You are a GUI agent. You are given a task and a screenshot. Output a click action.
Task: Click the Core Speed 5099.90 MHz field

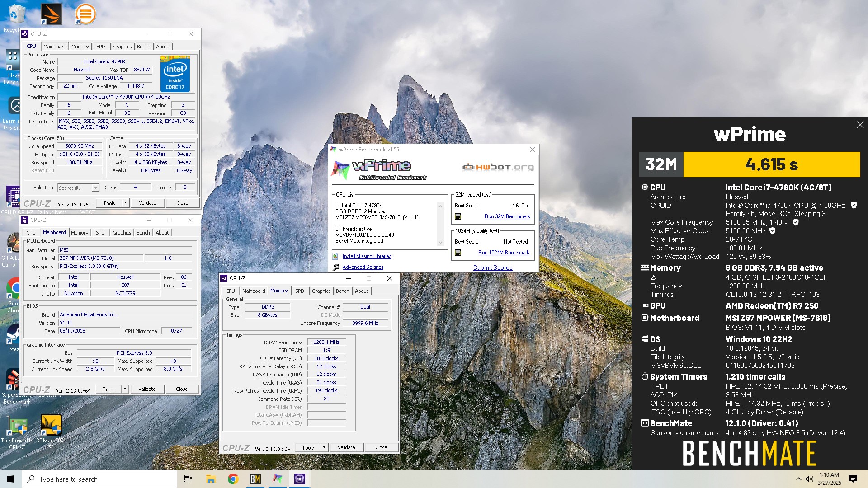coord(80,146)
